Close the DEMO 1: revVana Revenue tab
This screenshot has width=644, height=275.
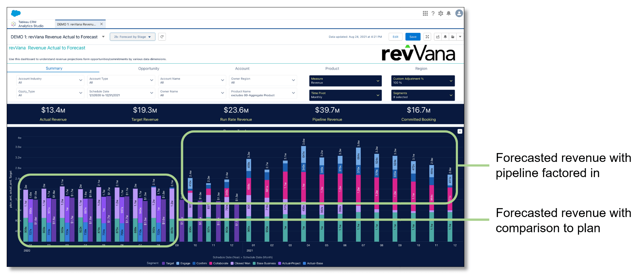tap(101, 24)
